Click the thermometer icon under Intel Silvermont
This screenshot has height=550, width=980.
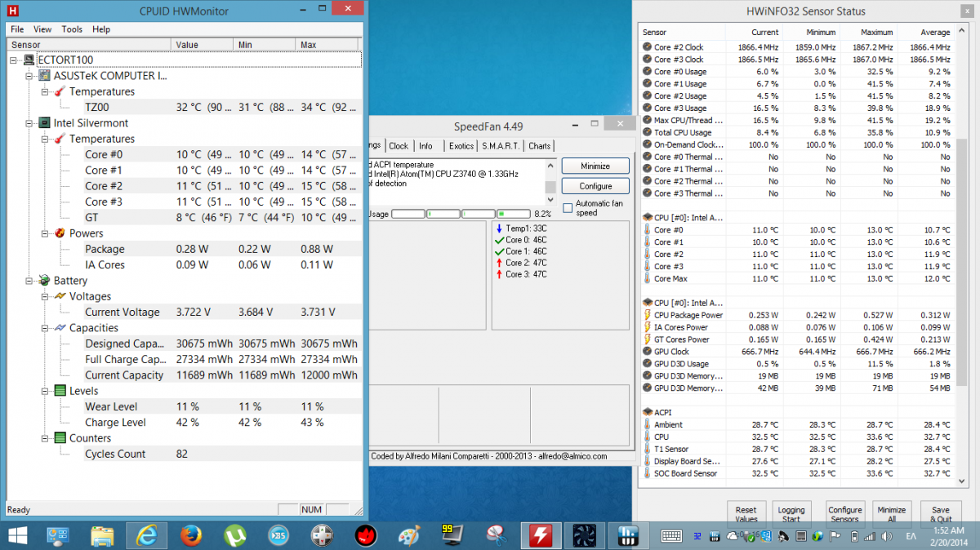[60, 139]
